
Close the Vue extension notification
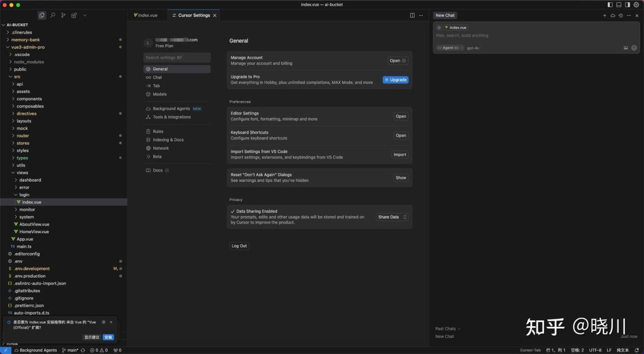click(x=111, y=322)
